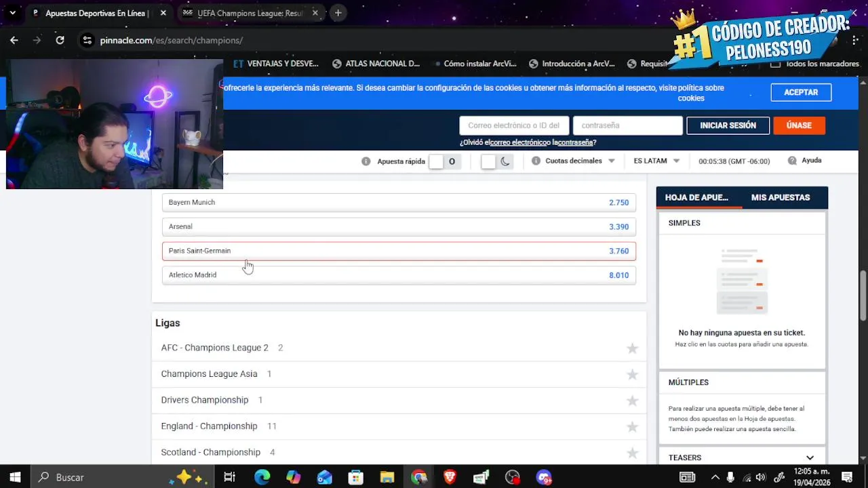The image size is (868, 488).
Task: Switch to Chrome in taskbar
Action: (418, 477)
